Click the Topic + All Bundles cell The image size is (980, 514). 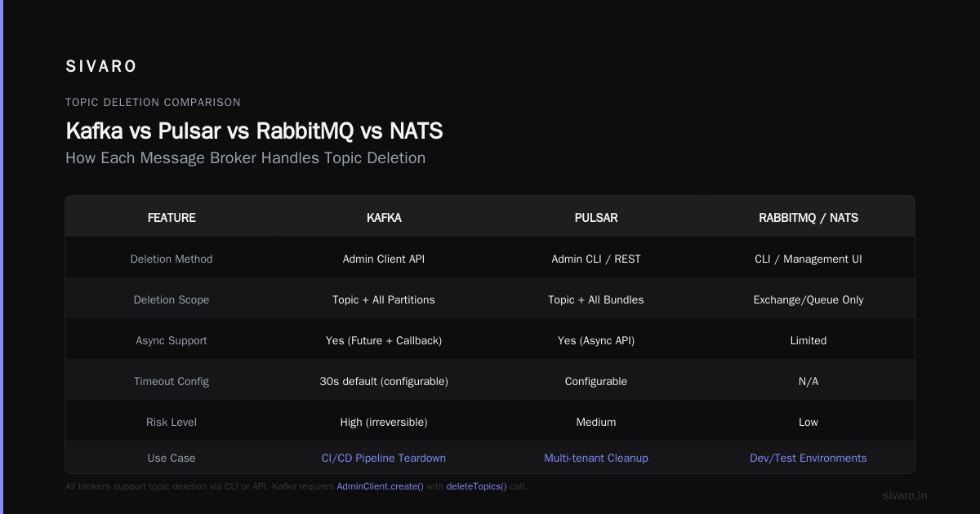tap(596, 299)
